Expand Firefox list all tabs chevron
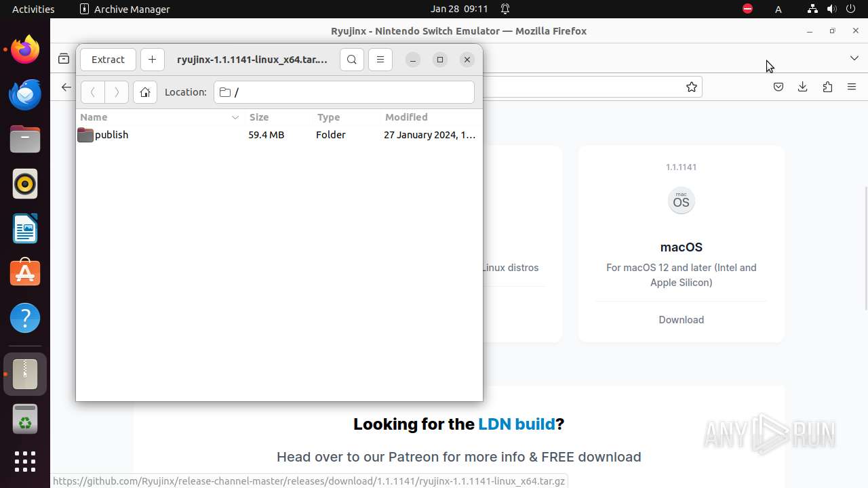 pos(854,58)
